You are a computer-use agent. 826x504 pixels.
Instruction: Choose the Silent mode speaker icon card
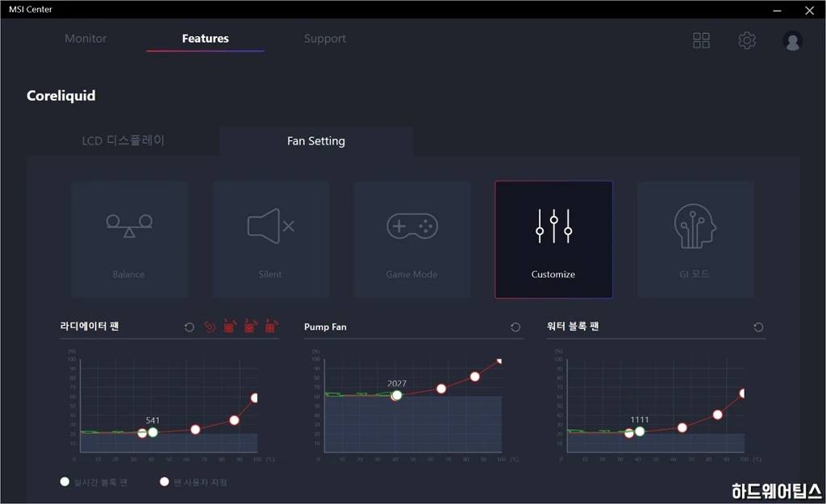(271, 240)
